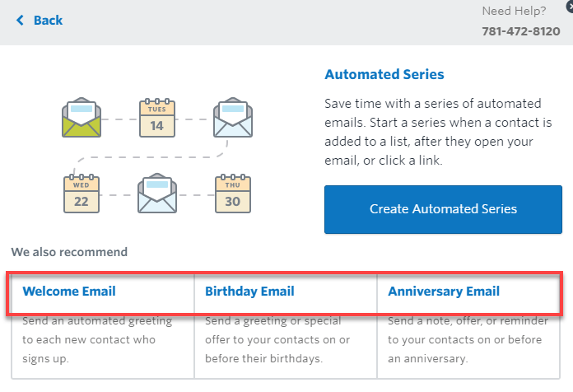Click the We also recommend label
Viewport: 573px width, 392px height.
69,252
